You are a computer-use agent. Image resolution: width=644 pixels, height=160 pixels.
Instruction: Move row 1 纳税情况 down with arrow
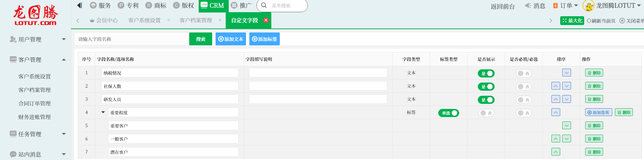click(x=566, y=73)
